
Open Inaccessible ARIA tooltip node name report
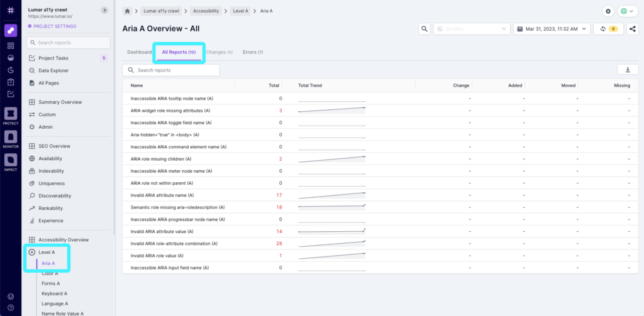172,99
